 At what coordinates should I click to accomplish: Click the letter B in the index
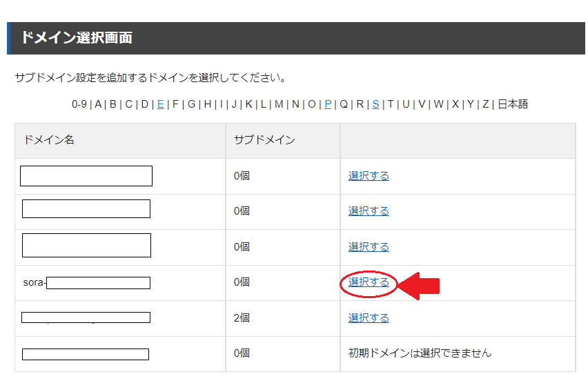pyautogui.click(x=113, y=104)
